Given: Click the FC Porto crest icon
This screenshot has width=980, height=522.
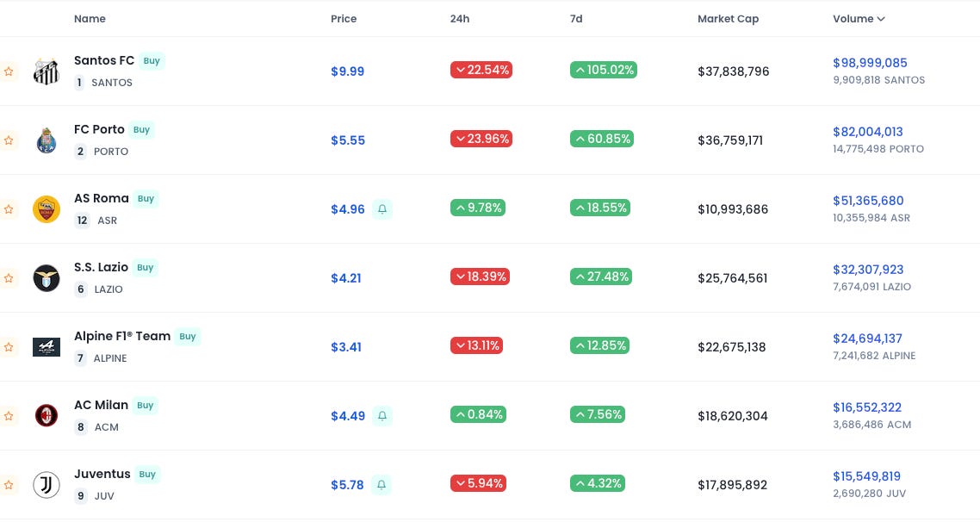Looking at the screenshot, I should pyautogui.click(x=47, y=140).
